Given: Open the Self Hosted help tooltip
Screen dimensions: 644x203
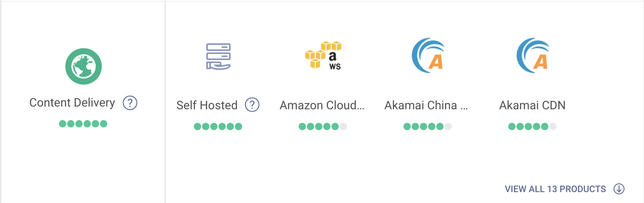Looking at the screenshot, I should point(252,105).
